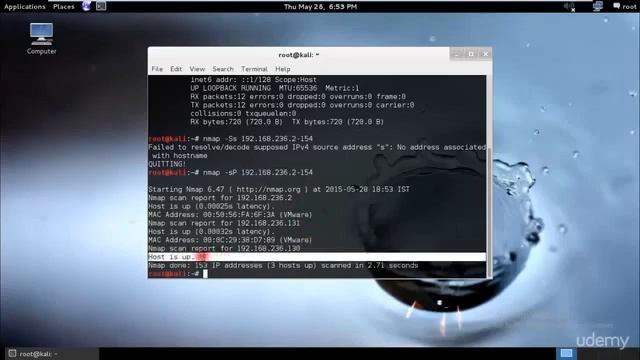Minimize the root@kali terminal window
Screen dimensions: 640x360
[457, 54]
